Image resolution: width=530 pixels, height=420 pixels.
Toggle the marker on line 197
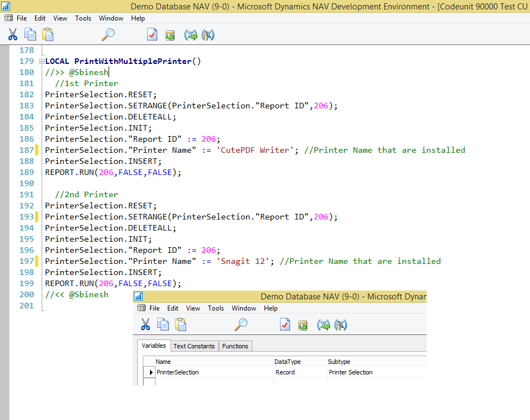38,261
